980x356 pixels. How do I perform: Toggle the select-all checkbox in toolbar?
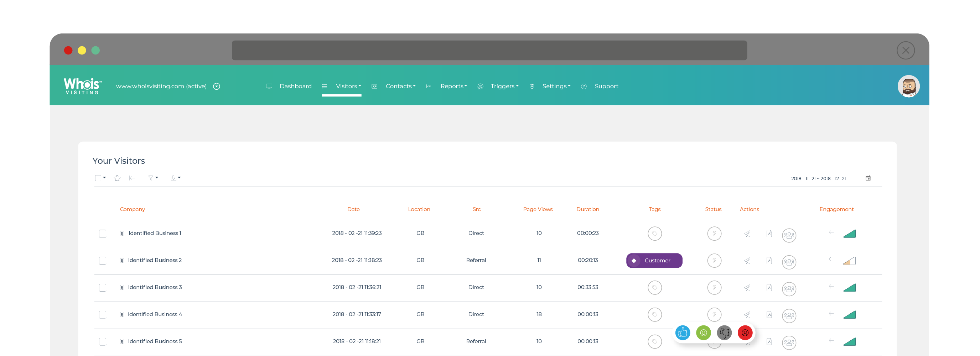98,178
